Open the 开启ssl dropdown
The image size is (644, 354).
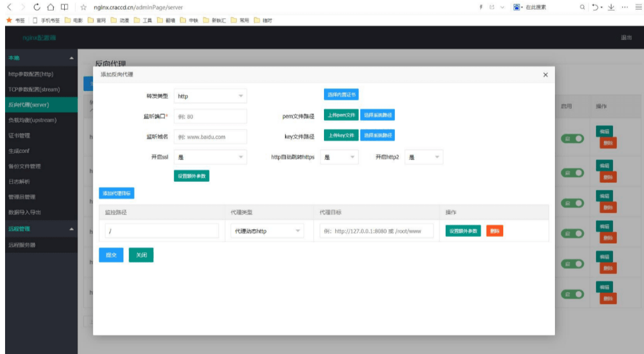pos(211,158)
